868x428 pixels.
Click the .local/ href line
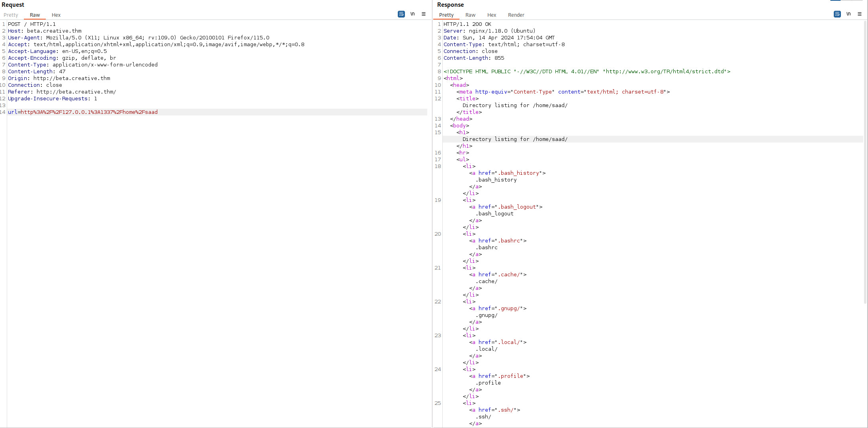[x=498, y=342]
